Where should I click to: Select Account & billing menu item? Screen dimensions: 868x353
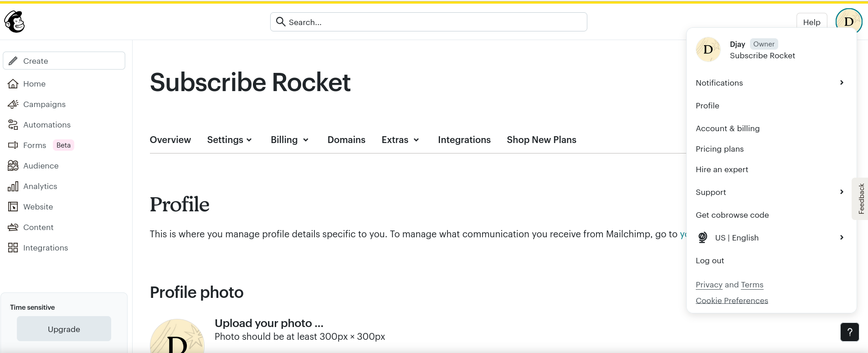pyautogui.click(x=728, y=128)
